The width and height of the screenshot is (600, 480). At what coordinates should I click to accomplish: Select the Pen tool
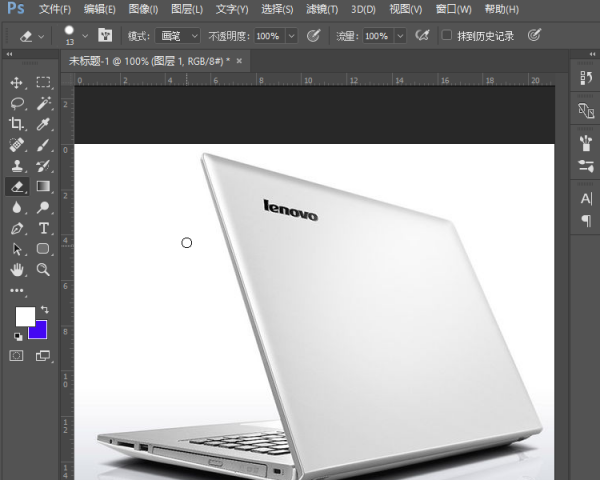click(x=16, y=228)
